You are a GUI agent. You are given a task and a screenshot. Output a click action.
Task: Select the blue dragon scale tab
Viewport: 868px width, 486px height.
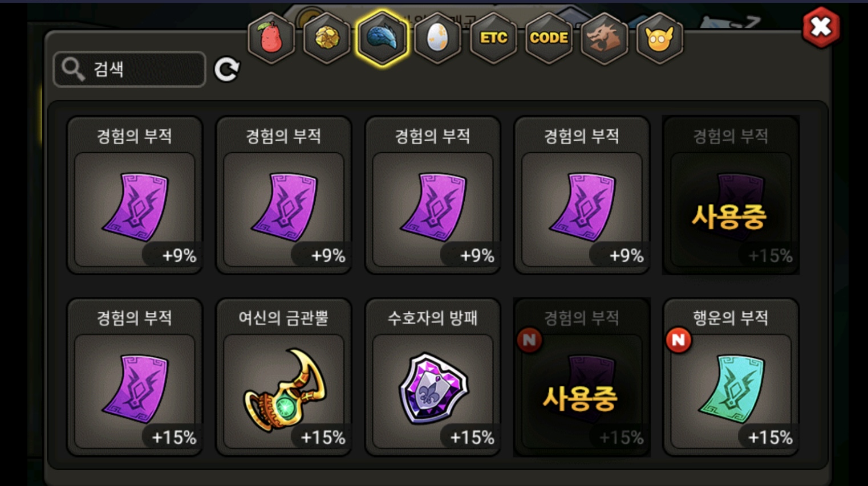click(x=382, y=38)
